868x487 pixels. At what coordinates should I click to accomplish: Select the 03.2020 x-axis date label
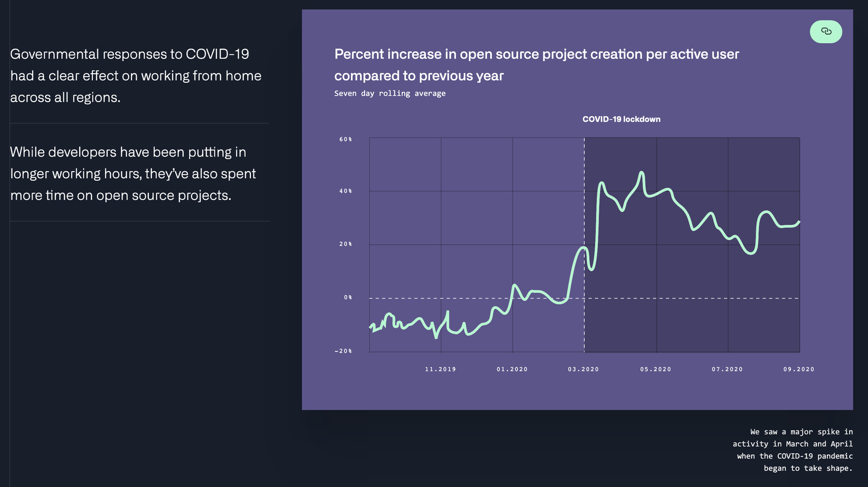coord(583,369)
